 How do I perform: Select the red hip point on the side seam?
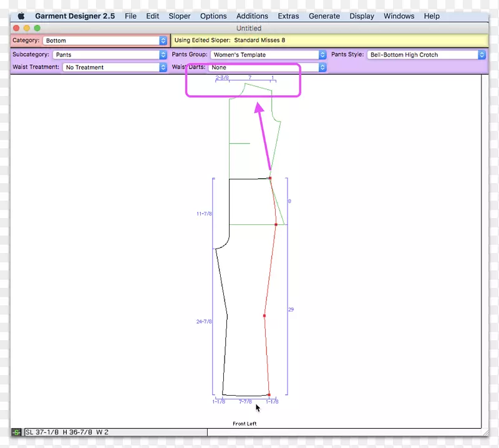(x=276, y=224)
